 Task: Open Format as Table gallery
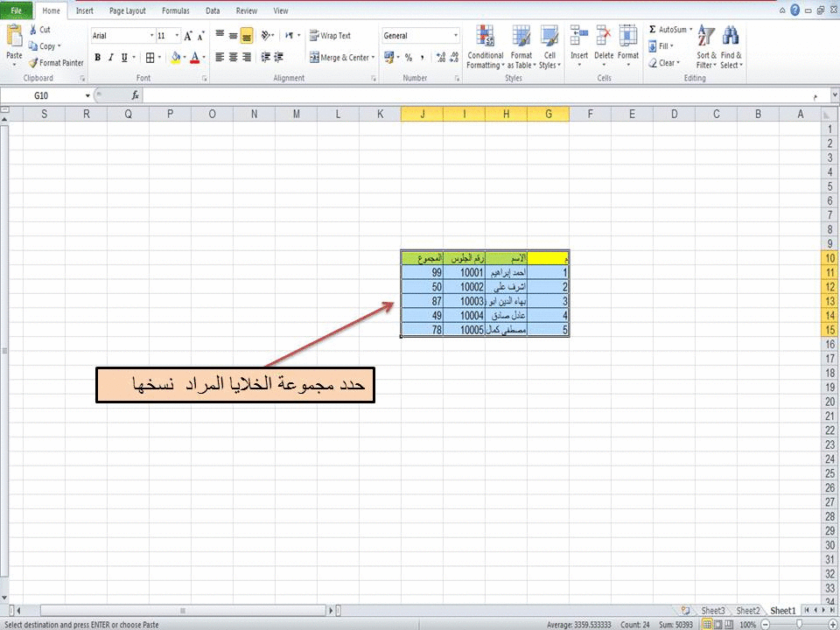point(521,47)
